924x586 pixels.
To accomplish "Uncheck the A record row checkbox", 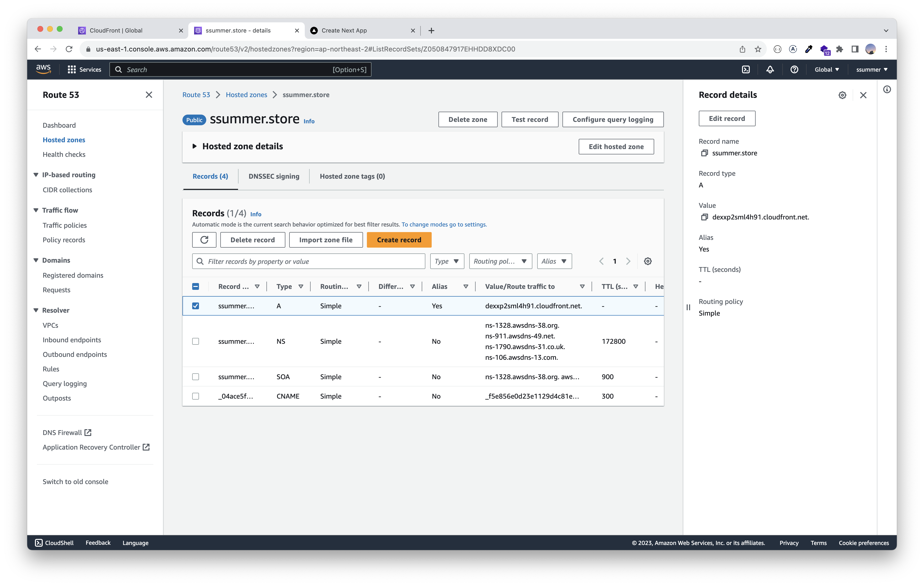I will pos(196,306).
